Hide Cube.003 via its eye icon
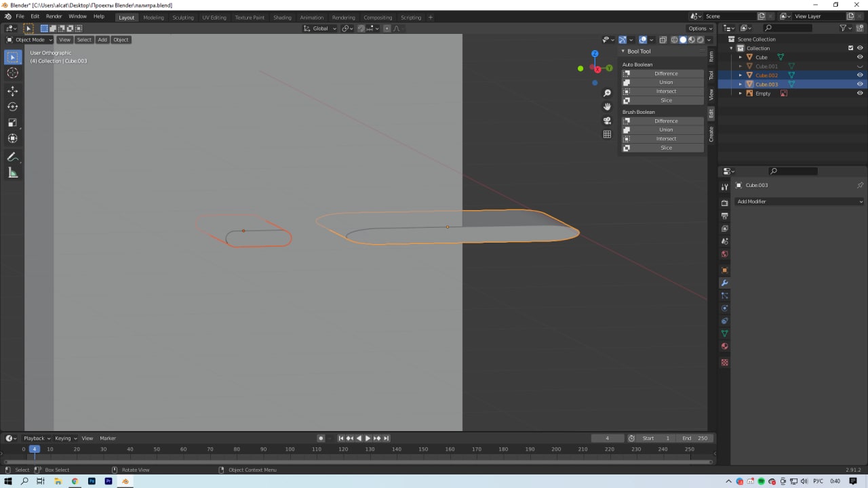The image size is (868, 488). pos(860,84)
